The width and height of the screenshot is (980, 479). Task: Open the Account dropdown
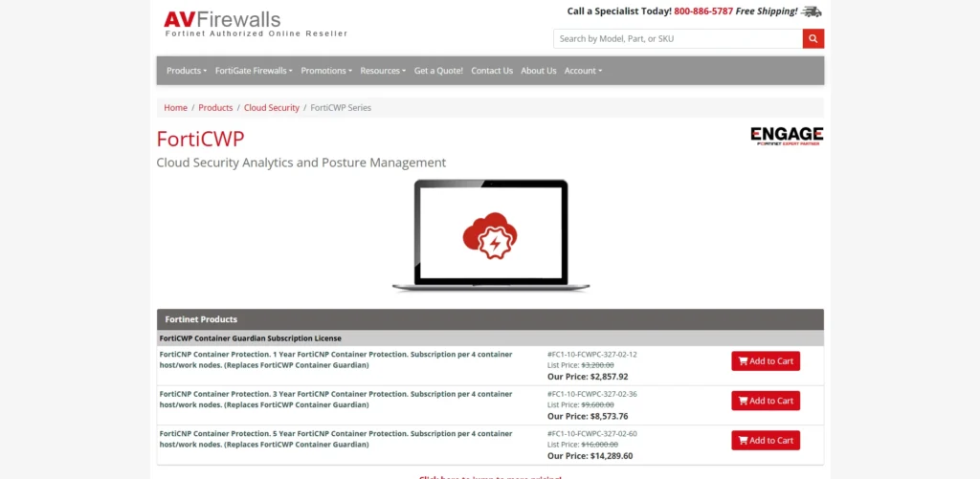[x=583, y=71]
